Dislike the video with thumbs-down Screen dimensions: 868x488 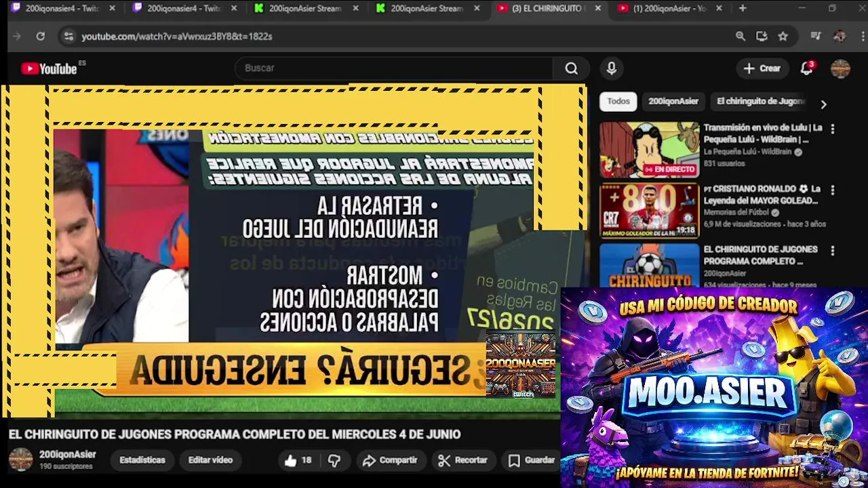coord(334,460)
